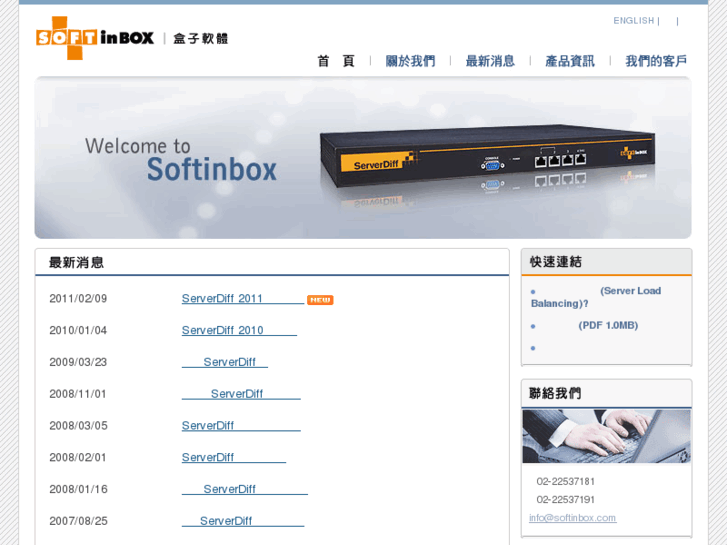Open the 2007/08/25 ServerDiff news link
This screenshot has width=727, height=545.
[x=243, y=521]
